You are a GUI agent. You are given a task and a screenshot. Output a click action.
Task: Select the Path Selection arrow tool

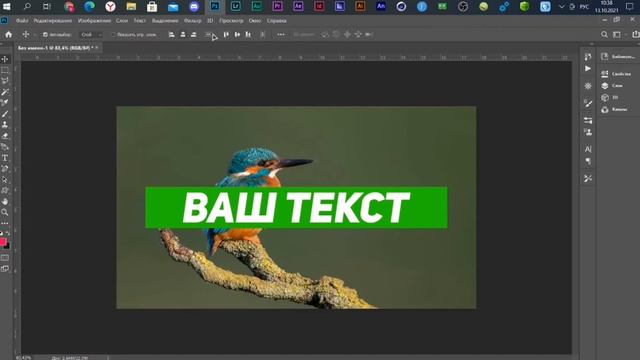coord(5,180)
